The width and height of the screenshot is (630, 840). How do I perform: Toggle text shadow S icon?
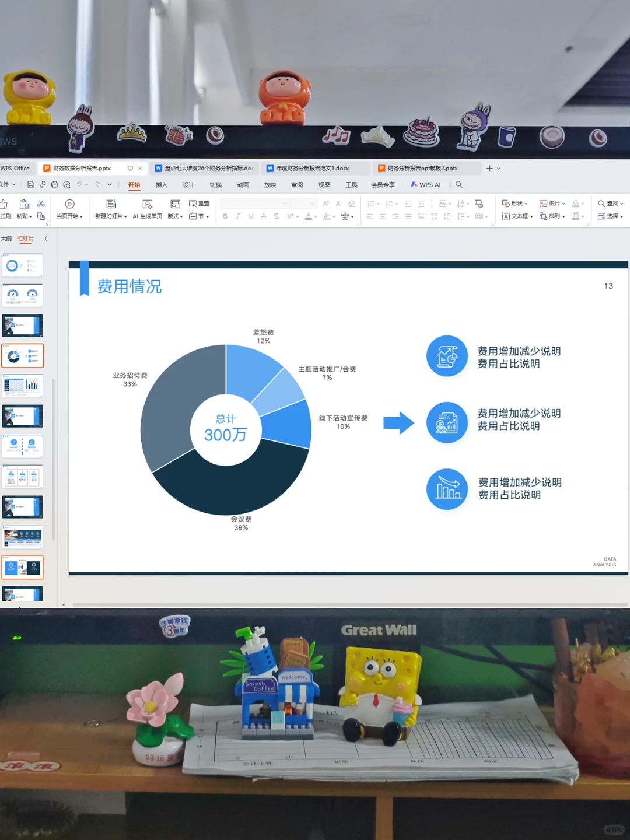click(x=276, y=216)
